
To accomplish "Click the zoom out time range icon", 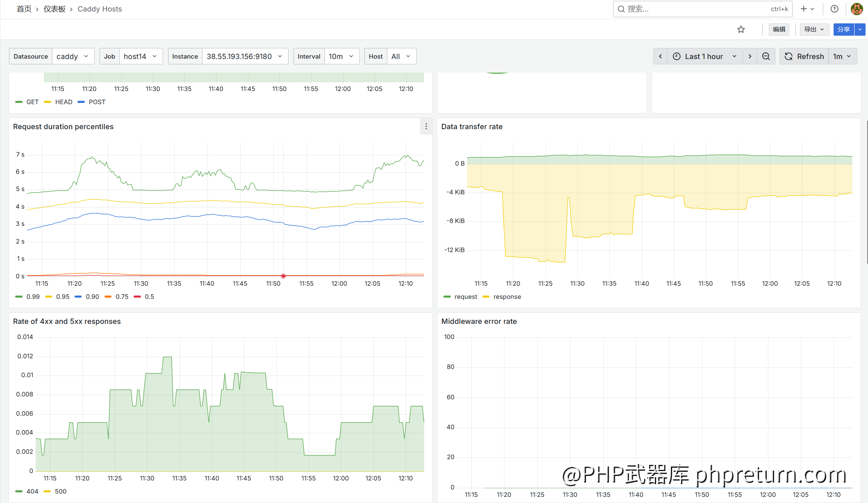I will point(766,56).
